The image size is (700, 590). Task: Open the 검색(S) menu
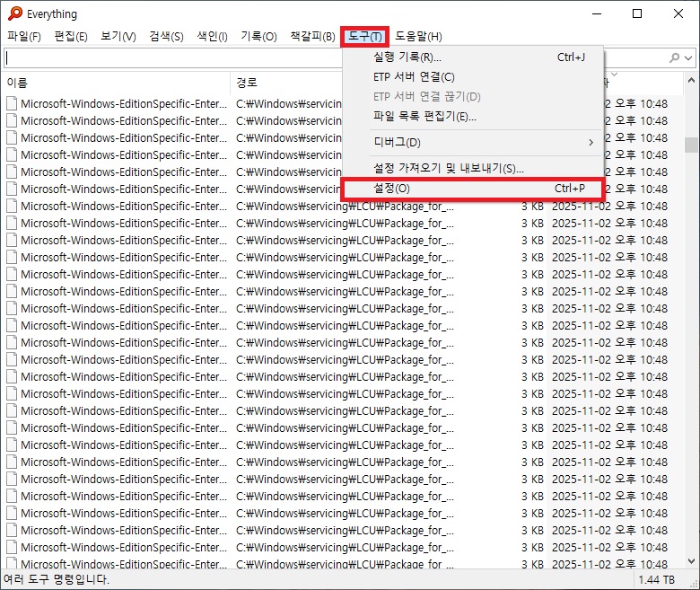coord(166,36)
